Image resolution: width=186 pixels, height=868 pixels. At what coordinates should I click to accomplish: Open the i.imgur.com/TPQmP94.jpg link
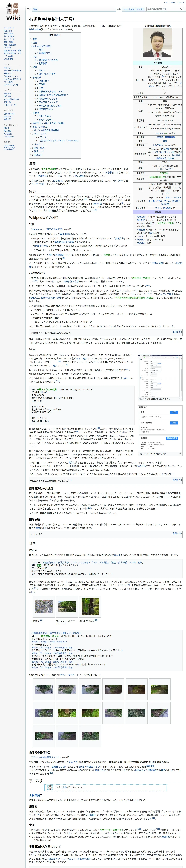click(52, 667)
